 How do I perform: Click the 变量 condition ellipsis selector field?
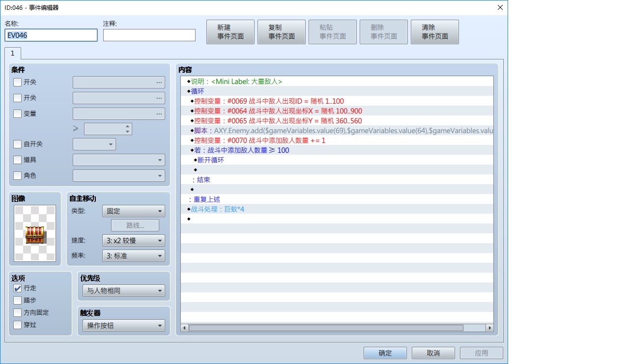point(119,114)
